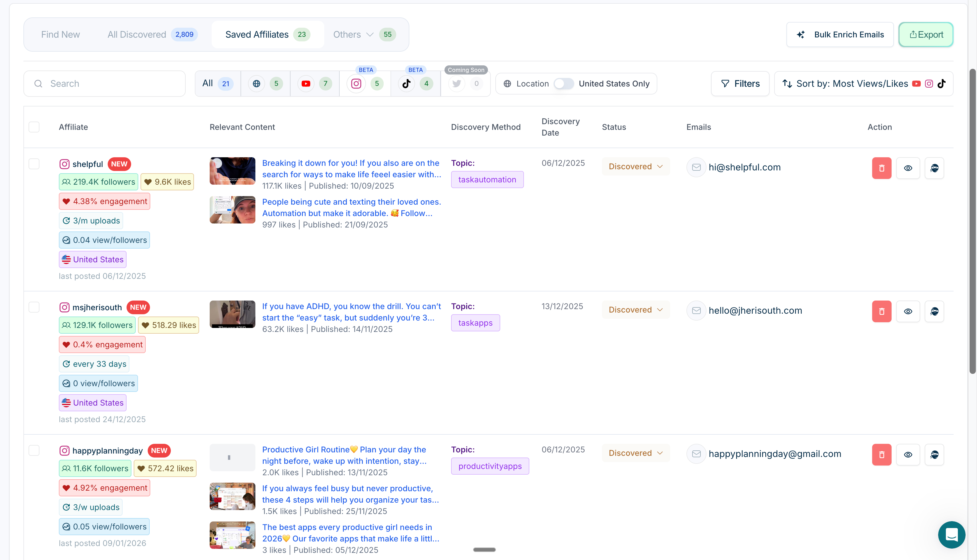Image resolution: width=977 pixels, height=560 pixels.
Task: Click inside the Search input field
Action: pyautogui.click(x=104, y=83)
